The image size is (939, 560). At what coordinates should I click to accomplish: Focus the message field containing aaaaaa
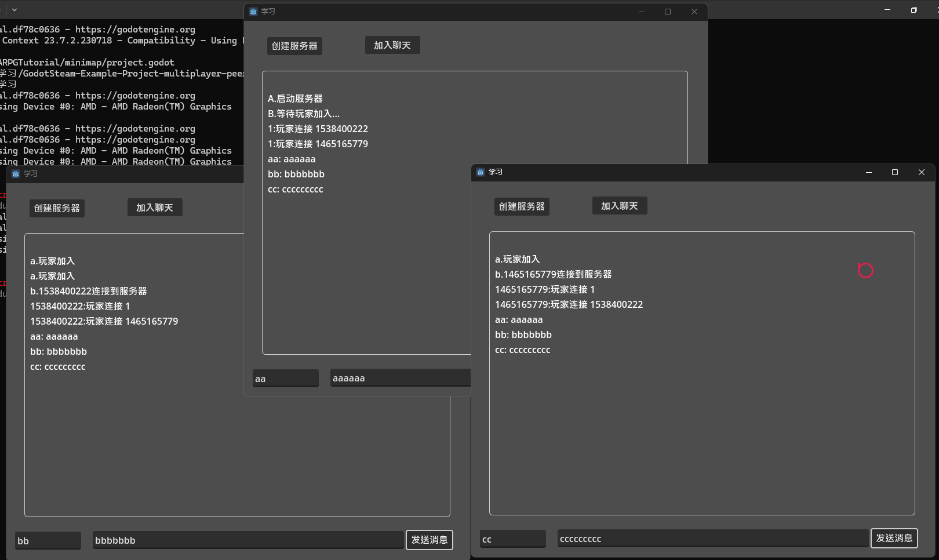tap(400, 378)
